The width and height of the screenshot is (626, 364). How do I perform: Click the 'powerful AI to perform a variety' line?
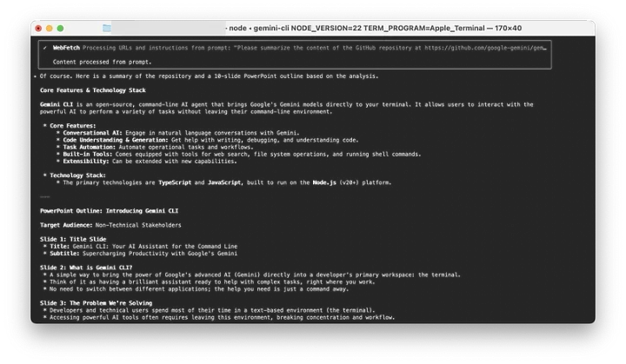[x=186, y=112]
